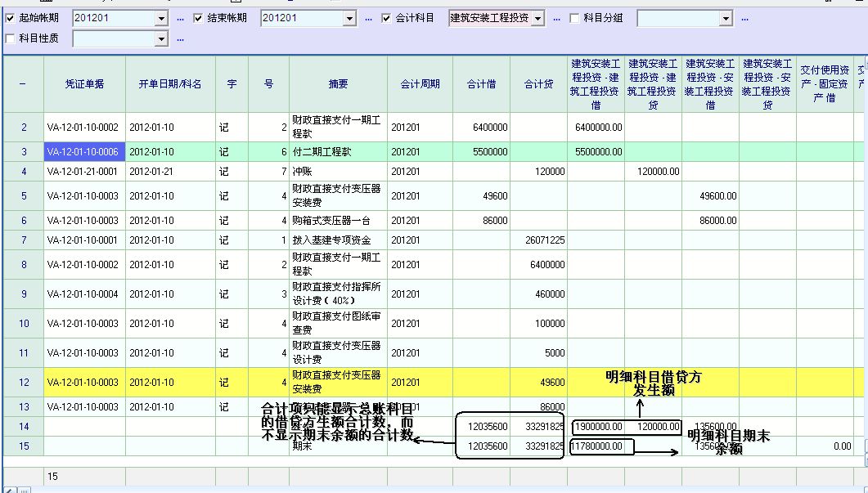Open the empty 科目性质 dropdown

161,38
